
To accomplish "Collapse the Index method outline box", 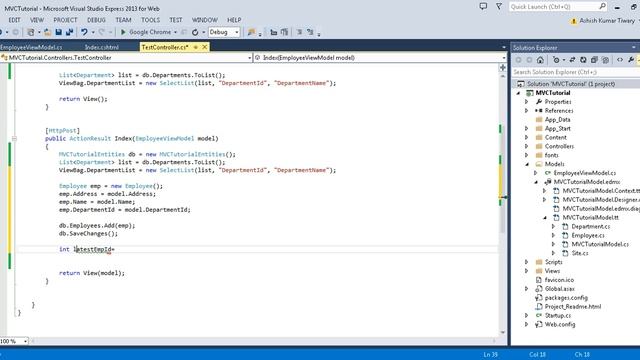I will click(14, 139).
